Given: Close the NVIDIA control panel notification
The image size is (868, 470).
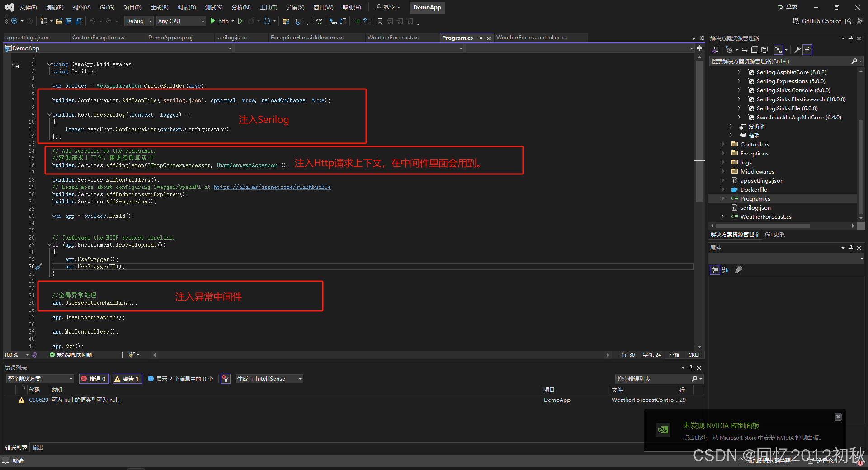Looking at the screenshot, I should tap(838, 417).
